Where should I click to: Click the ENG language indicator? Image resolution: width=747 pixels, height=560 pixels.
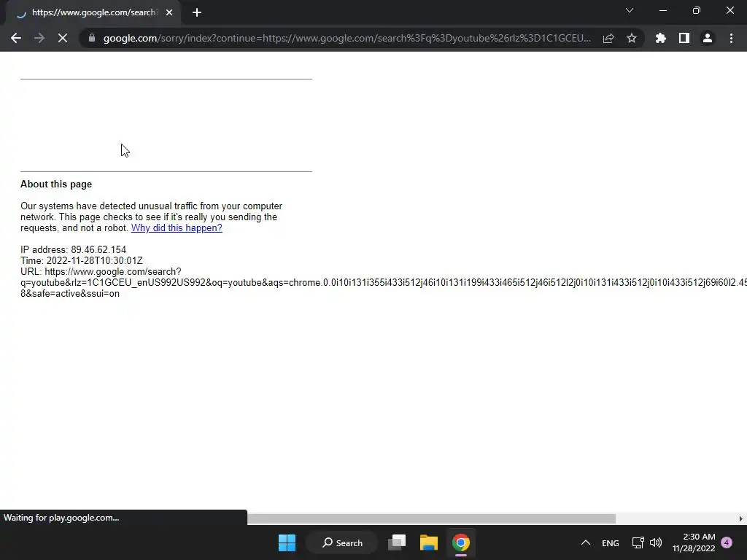(611, 542)
